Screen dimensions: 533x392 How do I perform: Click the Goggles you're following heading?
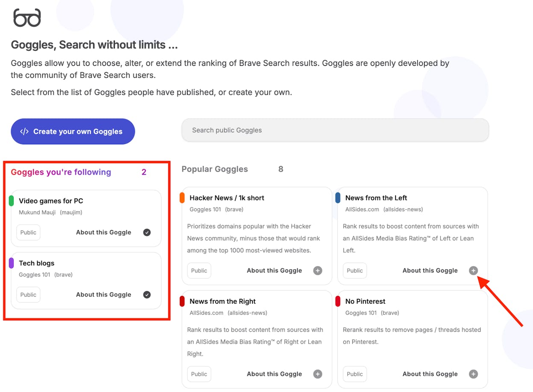click(x=61, y=172)
